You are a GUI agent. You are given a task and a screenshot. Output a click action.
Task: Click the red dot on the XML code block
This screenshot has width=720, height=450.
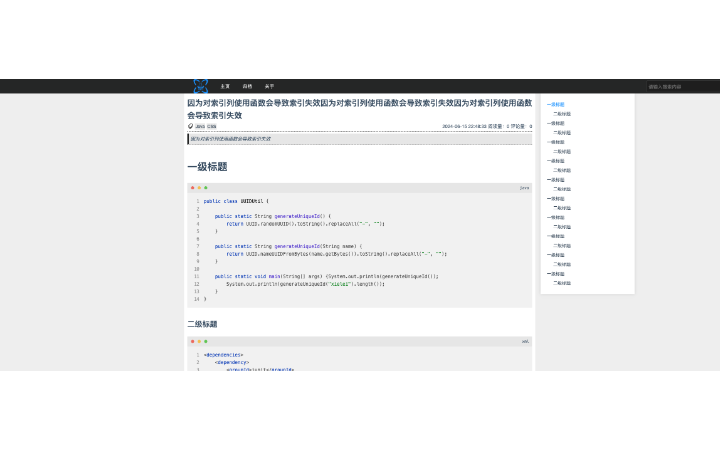[192, 341]
